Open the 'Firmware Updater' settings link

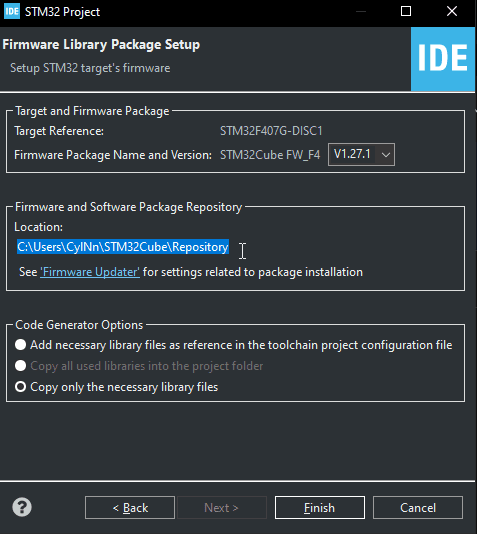[90, 272]
